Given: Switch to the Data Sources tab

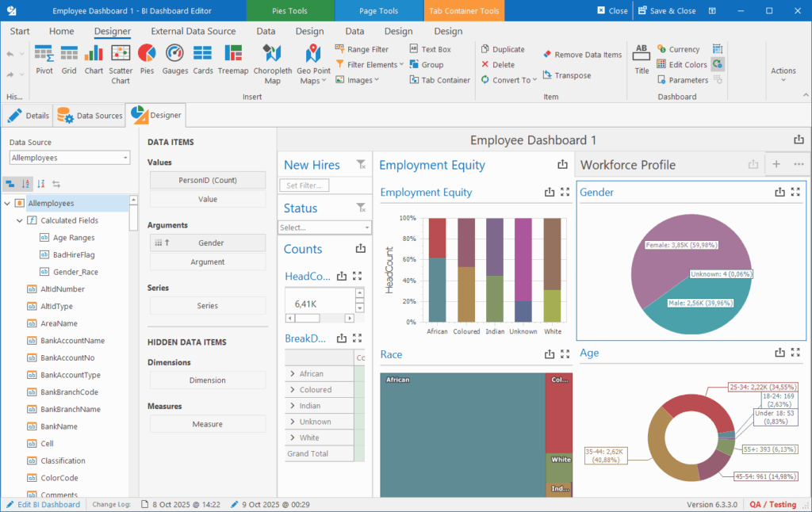Looking at the screenshot, I should click(x=90, y=116).
